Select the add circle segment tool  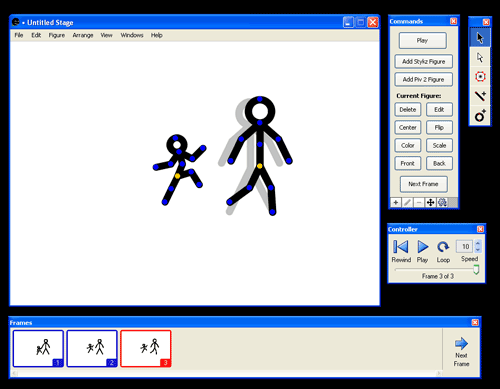pyautogui.click(x=480, y=116)
